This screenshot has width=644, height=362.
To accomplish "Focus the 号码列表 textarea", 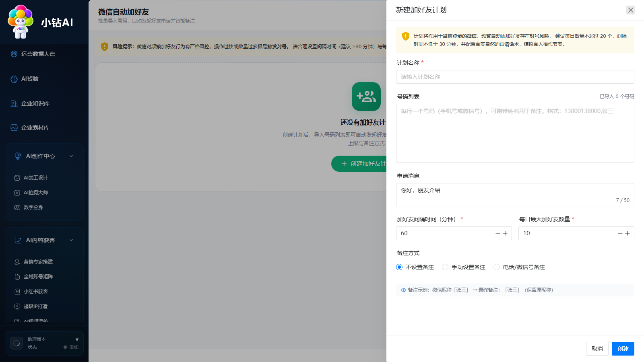I will [x=515, y=134].
